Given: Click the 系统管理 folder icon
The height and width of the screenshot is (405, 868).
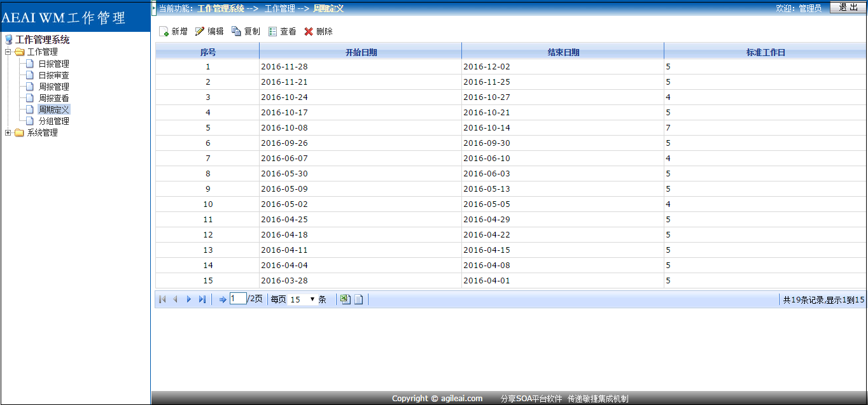Looking at the screenshot, I should (20, 132).
